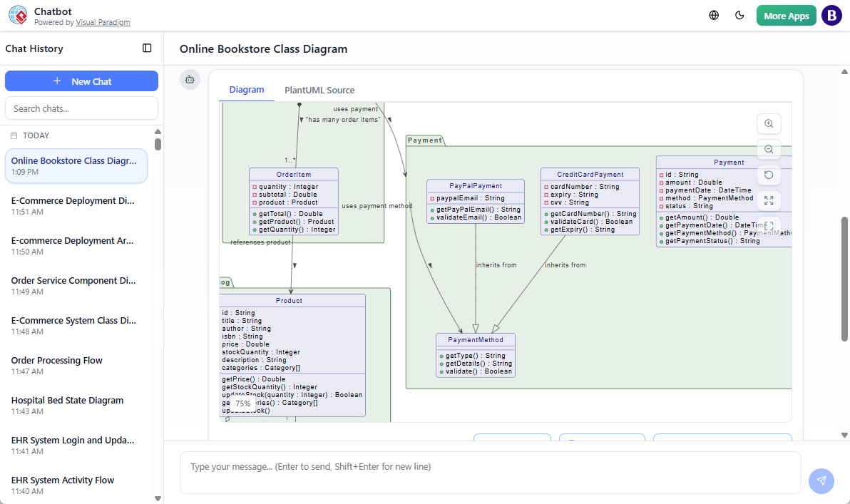
Task: Toggle dark mode with moon icon
Action: pyautogui.click(x=739, y=16)
